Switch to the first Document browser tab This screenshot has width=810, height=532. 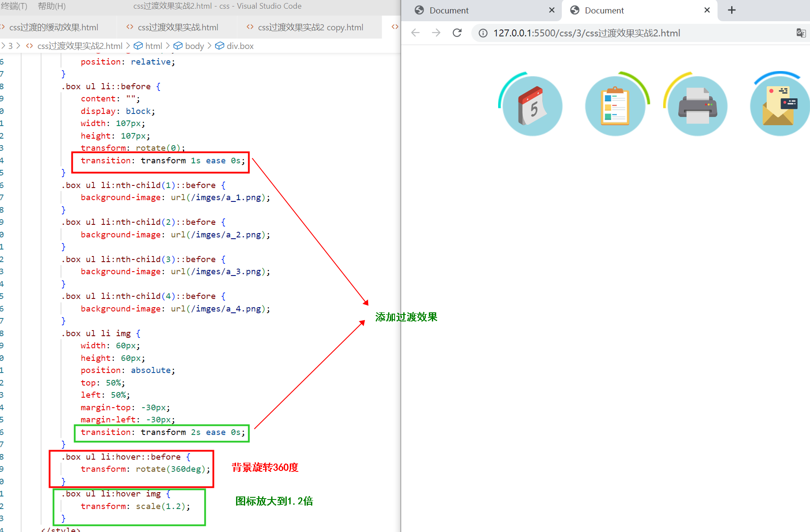coord(482,10)
